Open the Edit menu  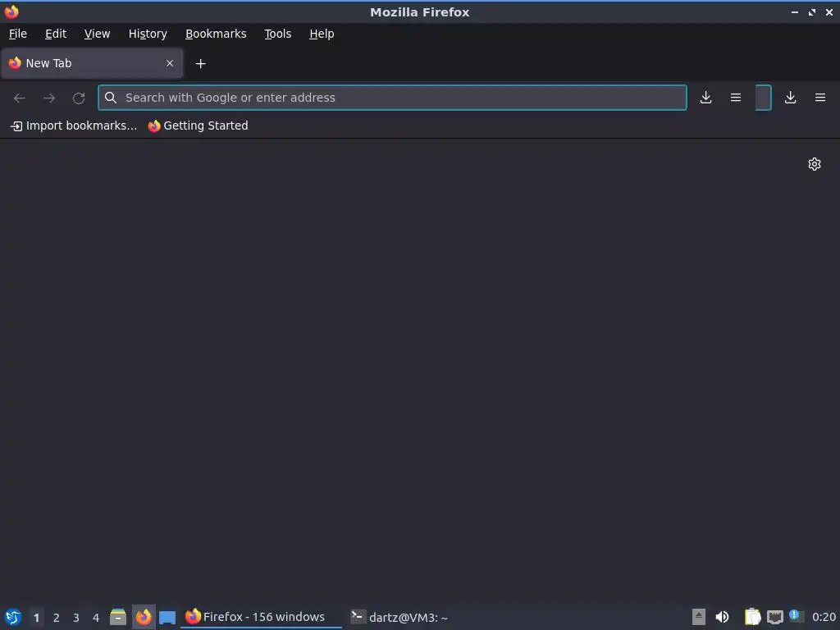[x=56, y=34]
